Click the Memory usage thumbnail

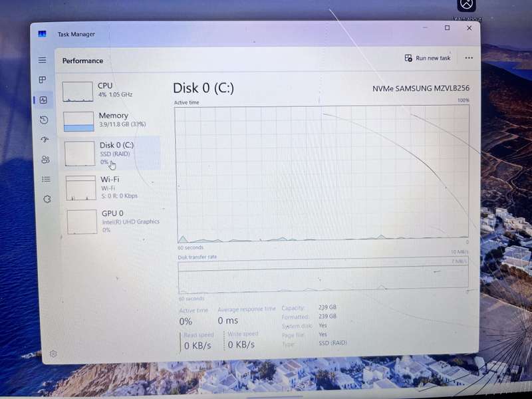click(x=78, y=122)
